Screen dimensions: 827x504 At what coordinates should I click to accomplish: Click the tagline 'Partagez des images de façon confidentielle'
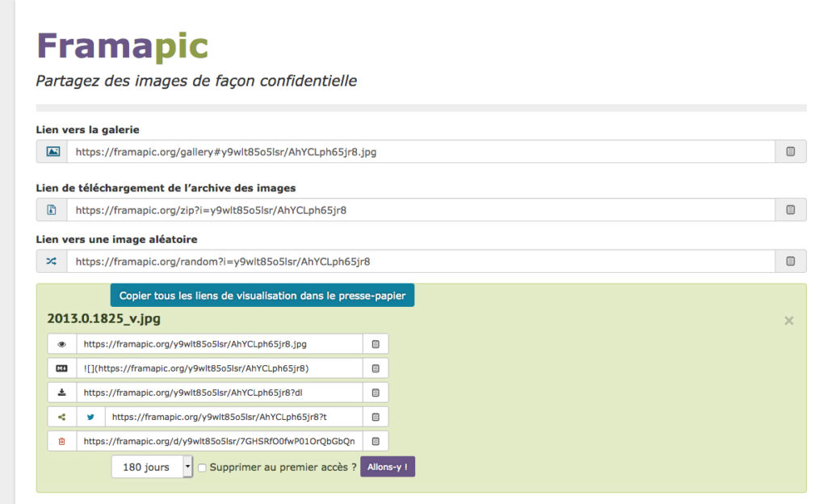point(196,81)
